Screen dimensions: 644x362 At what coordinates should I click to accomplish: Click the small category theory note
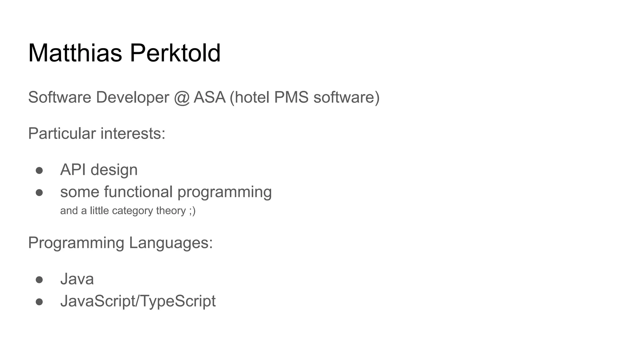(x=128, y=211)
